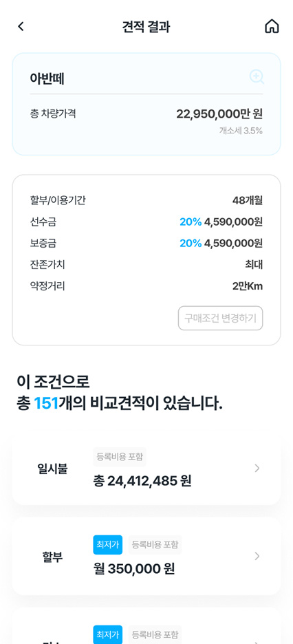The image size is (293, 644).
Task: Tap the 아반떼 car name heading
Action: point(47,78)
